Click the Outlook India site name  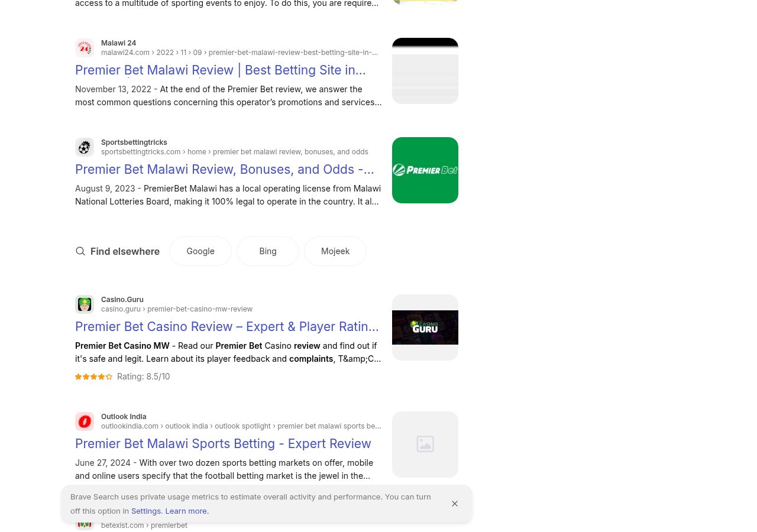[x=124, y=417]
